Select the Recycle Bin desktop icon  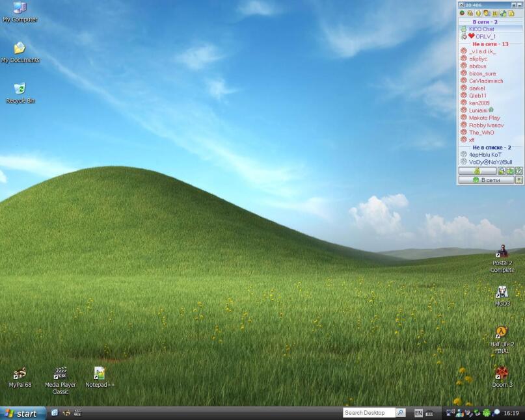pyautogui.click(x=20, y=93)
